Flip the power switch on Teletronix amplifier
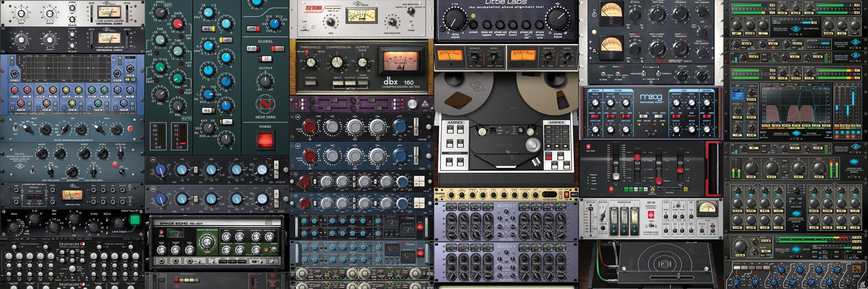 tap(411, 25)
